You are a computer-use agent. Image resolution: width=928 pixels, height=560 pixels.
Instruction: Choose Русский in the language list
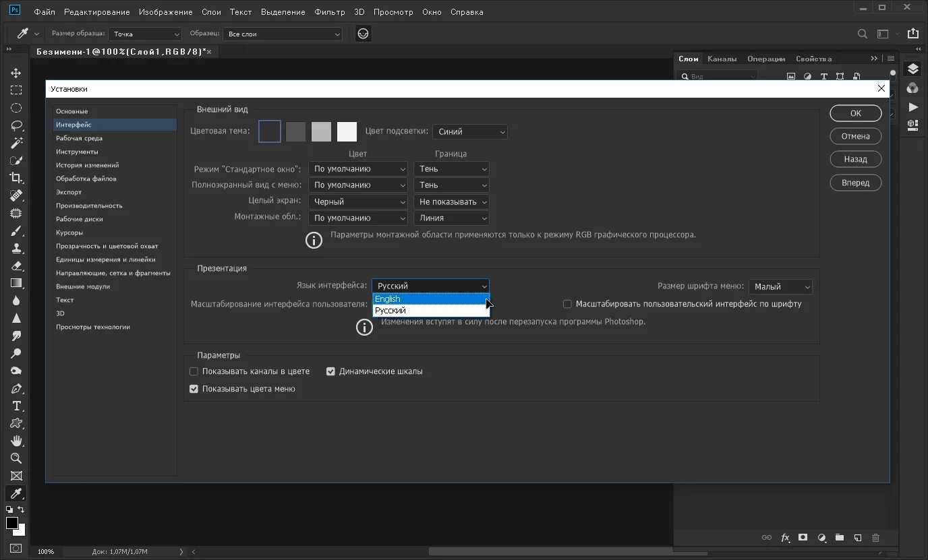tap(431, 311)
